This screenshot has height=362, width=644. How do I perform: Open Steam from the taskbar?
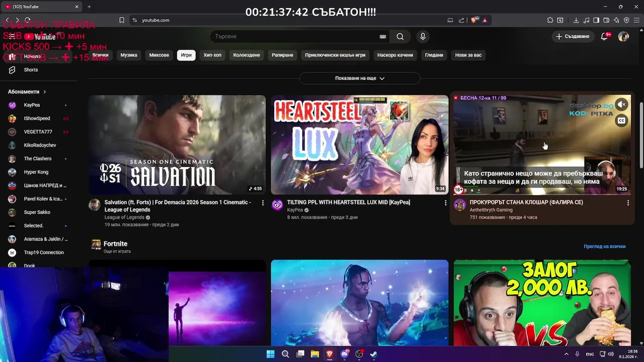[374, 354]
